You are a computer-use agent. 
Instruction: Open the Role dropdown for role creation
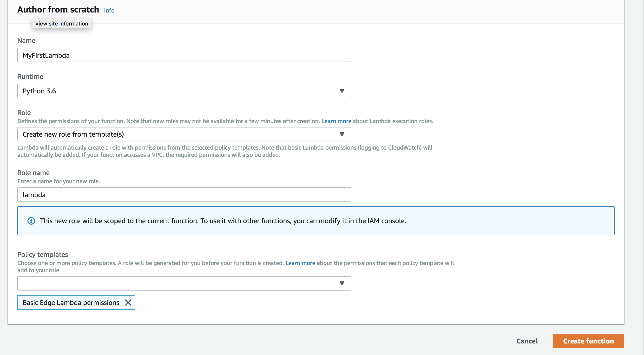tap(184, 134)
